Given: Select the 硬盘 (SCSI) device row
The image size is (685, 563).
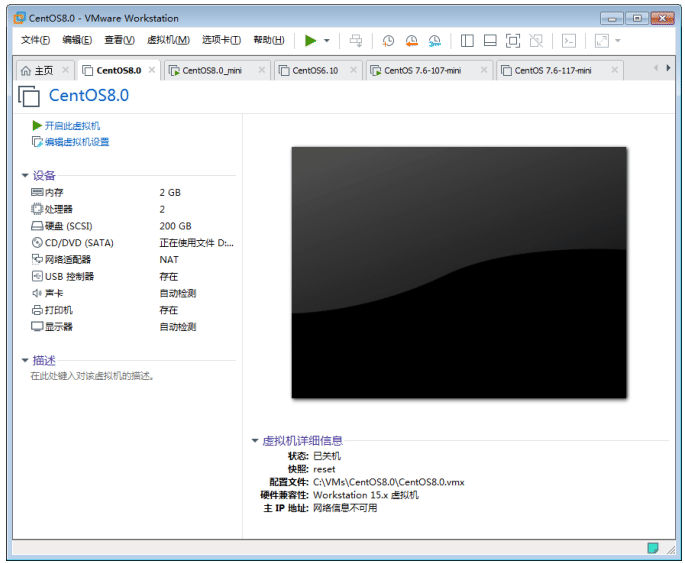Looking at the screenshot, I should coord(132,226).
